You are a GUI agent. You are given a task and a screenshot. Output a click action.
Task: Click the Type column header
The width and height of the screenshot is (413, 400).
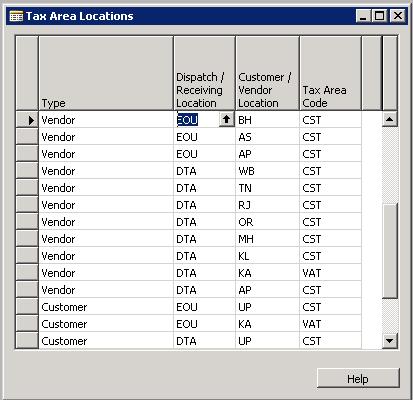[106, 73]
